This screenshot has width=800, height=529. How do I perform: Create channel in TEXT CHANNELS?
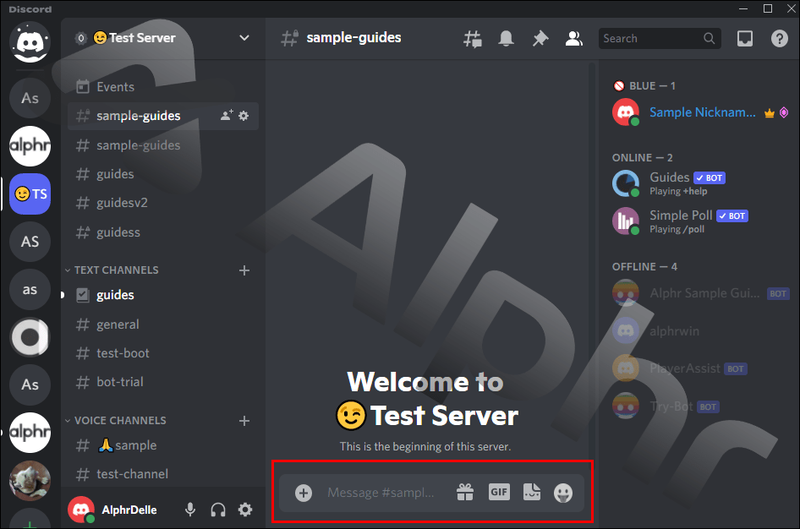tap(244, 270)
